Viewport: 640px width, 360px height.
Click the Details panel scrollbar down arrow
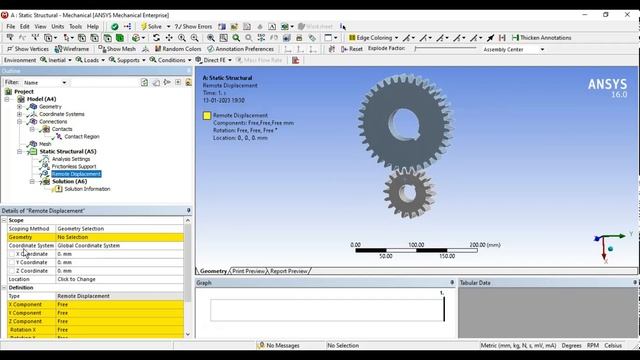click(188, 334)
